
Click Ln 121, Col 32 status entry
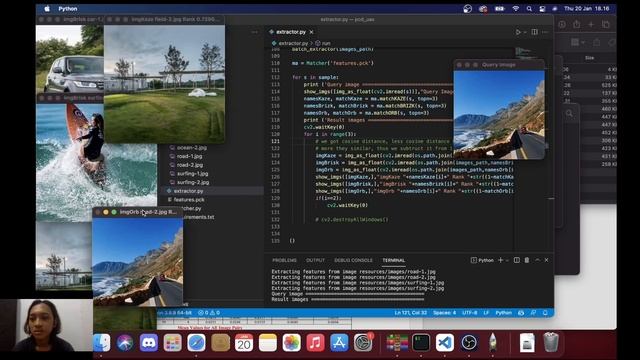point(410,313)
